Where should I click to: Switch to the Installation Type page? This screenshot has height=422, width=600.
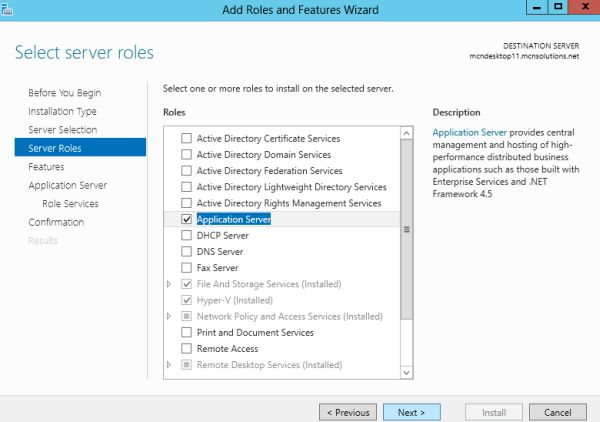62,111
